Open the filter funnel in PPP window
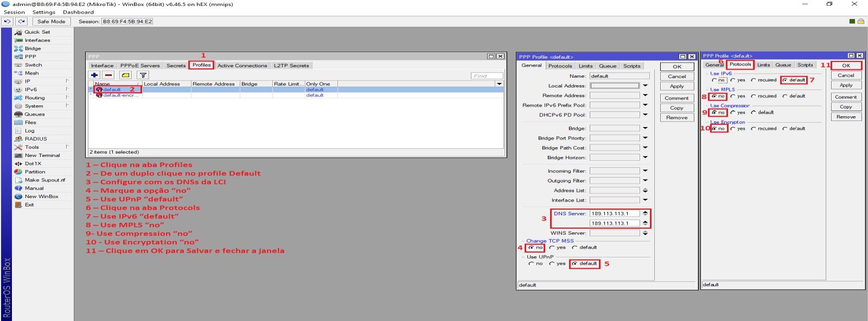 tap(143, 75)
